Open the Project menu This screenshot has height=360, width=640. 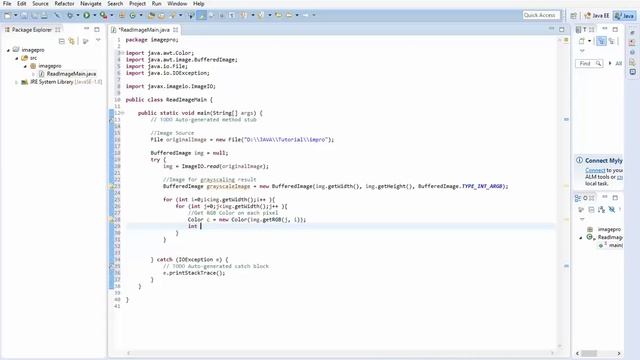137,4
